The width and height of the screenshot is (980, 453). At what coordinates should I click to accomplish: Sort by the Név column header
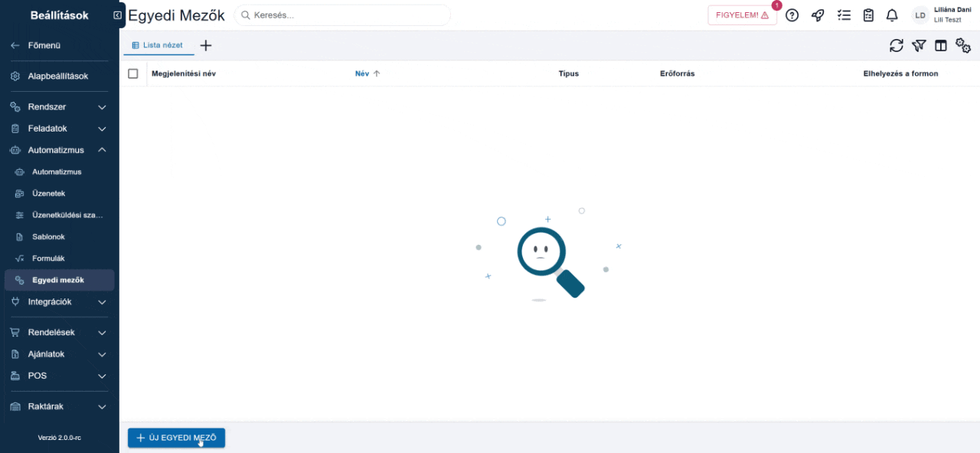coord(362,73)
